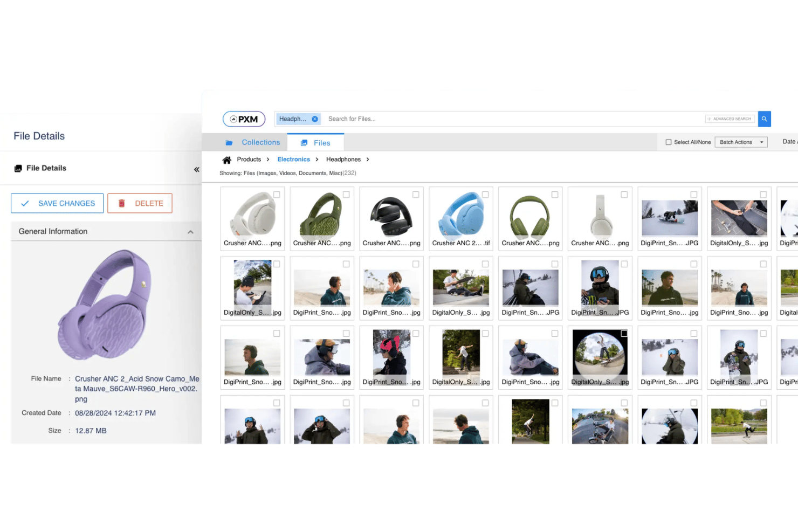Image resolution: width=798 pixels, height=532 pixels.
Task: Check the blue Crusher ANC 2 .tif checkbox
Action: [x=485, y=195]
